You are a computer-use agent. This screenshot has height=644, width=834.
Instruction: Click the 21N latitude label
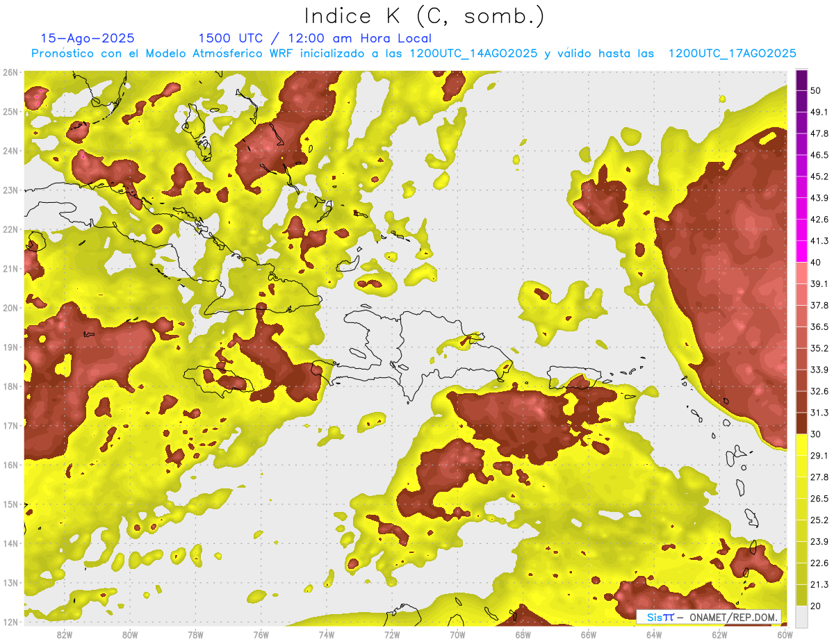pyautogui.click(x=10, y=268)
